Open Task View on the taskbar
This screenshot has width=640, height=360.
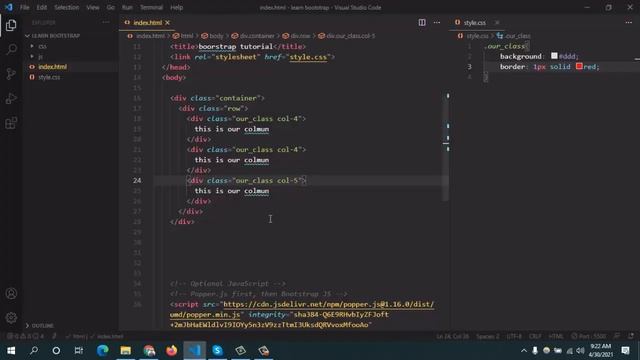[79, 351]
